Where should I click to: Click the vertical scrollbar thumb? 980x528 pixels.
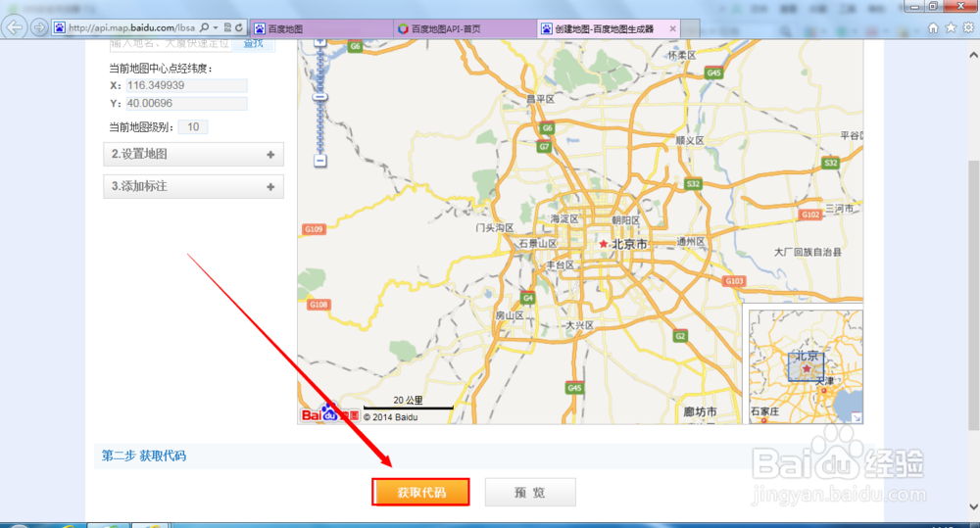coord(973,295)
